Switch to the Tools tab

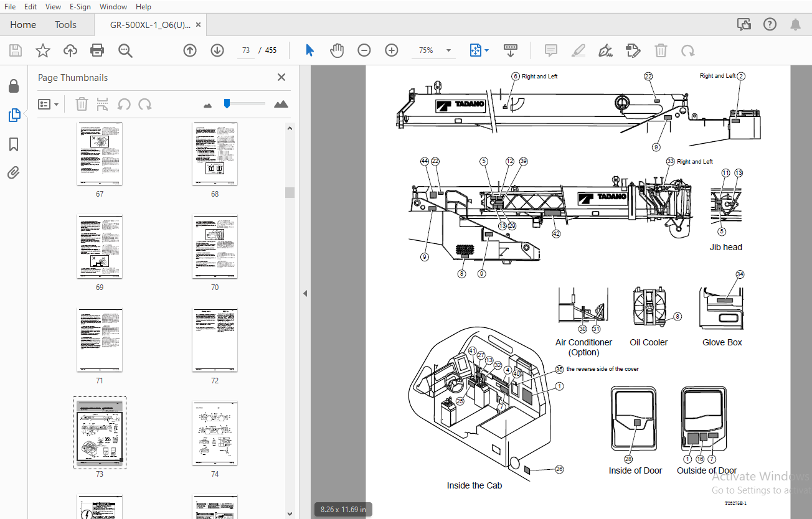(65, 25)
